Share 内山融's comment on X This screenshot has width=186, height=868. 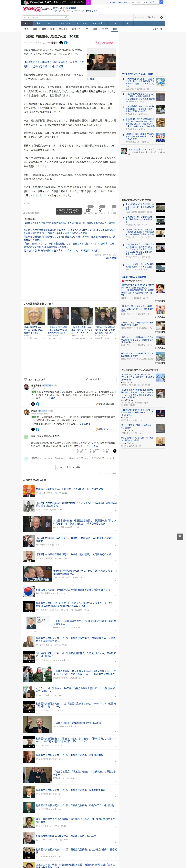(x=33, y=429)
